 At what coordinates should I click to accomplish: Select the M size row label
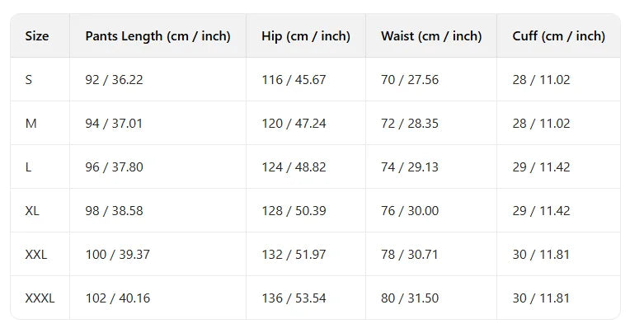coord(31,124)
